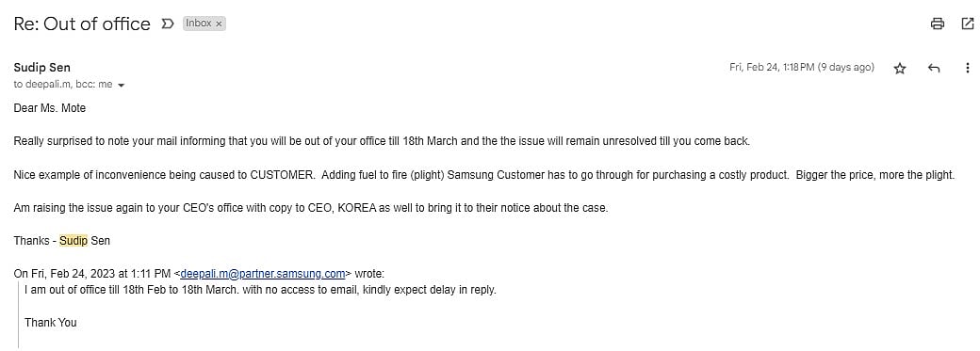980x351 pixels.
Task: Click the quoted out of office message text
Action: point(260,291)
